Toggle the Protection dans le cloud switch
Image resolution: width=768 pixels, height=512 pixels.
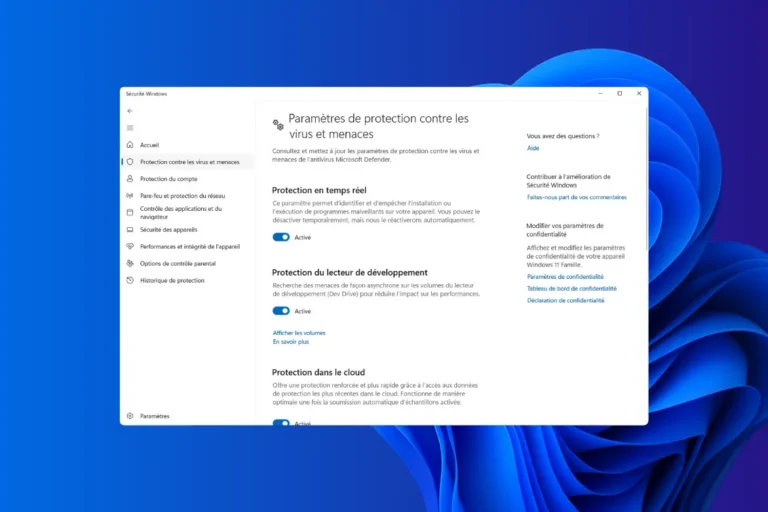(x=281, y=422)
